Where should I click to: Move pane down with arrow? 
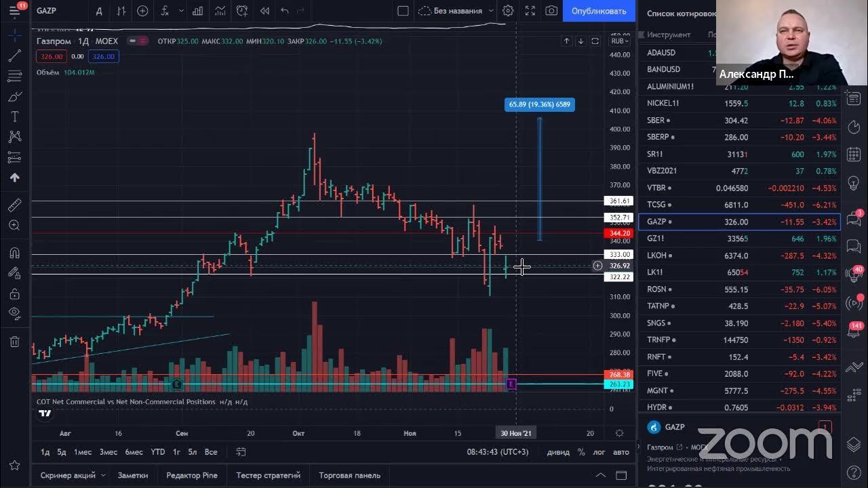pyautogui.click(x=580, y=41)
